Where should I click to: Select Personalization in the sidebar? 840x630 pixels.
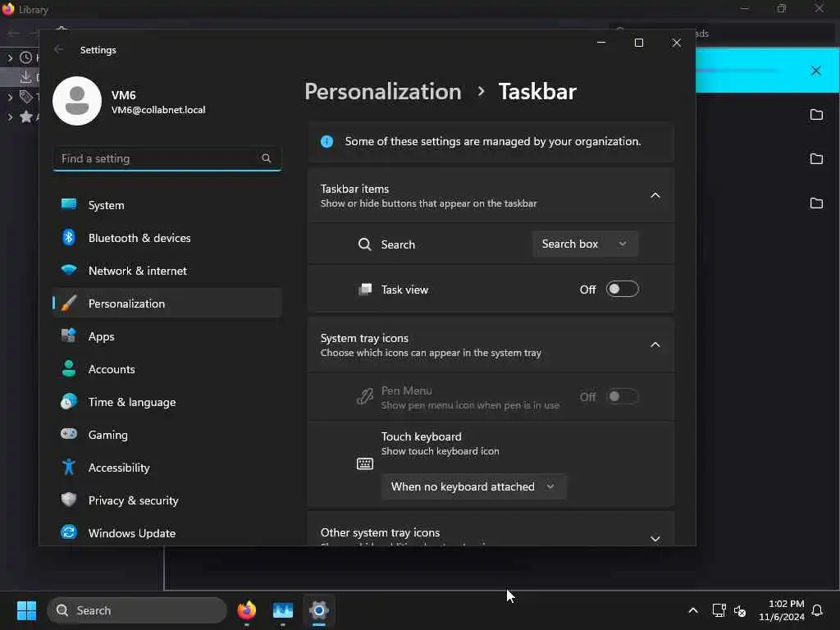click(x=167, y=304)
